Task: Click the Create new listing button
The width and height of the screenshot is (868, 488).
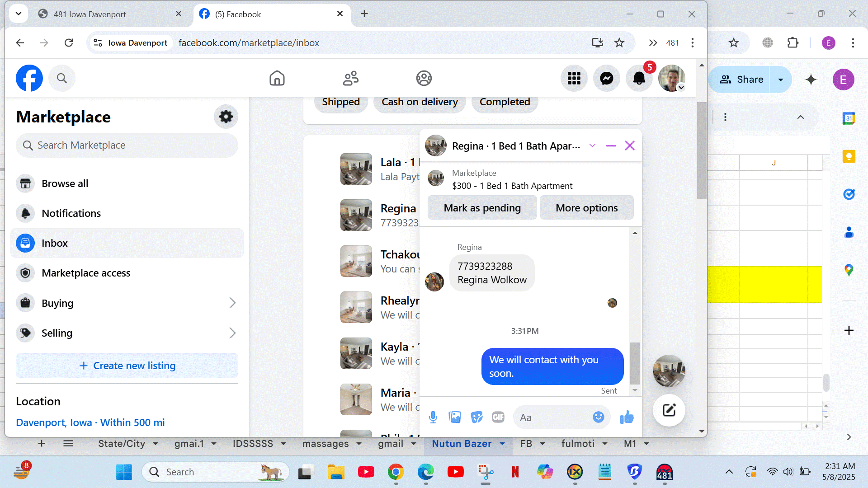Action: pyautogui.click(x=127, y=366)
